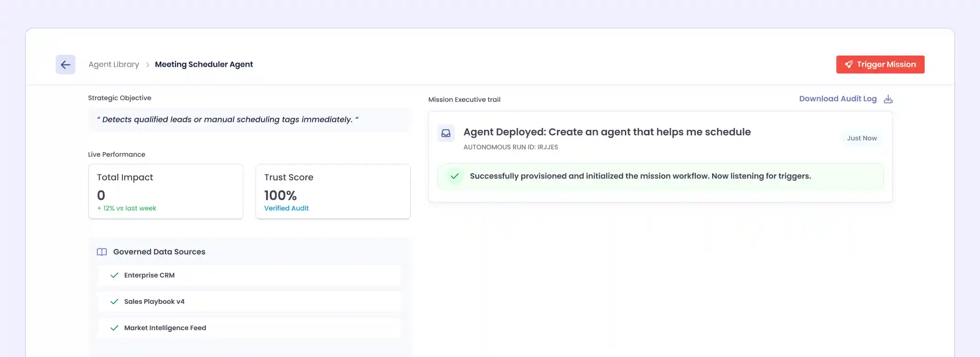Click the 100% trust score value

click(280, 195)
